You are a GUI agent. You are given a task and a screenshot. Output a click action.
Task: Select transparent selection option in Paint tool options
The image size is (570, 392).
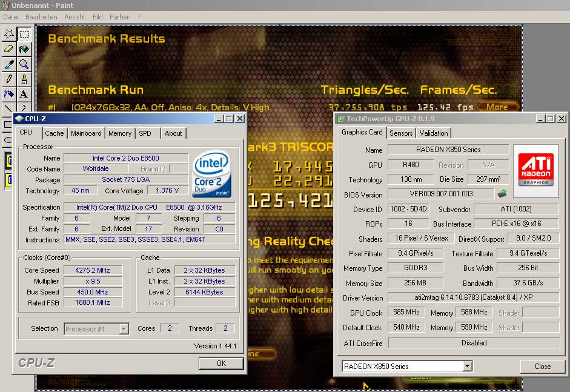click(x=8, y=179)
